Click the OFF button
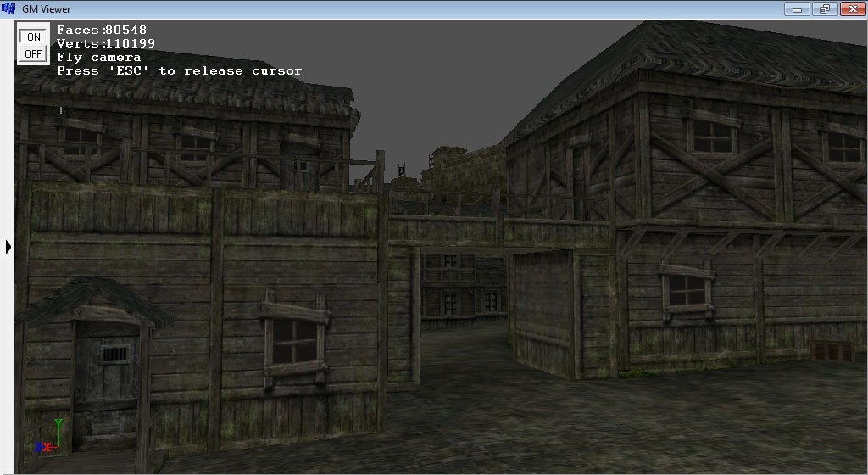Image resolution: width=868 pixels, height=475 pixels. pyautogui.click(x=33, y=53)
